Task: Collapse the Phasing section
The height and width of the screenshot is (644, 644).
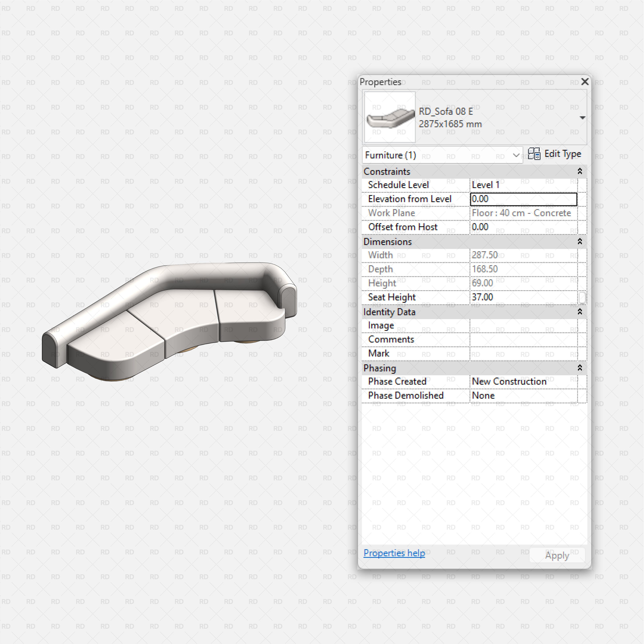Action: click(x=580, y=368)
